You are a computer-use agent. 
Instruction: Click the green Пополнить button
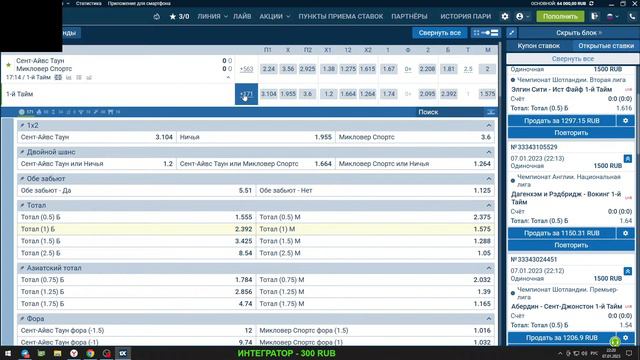560,16
